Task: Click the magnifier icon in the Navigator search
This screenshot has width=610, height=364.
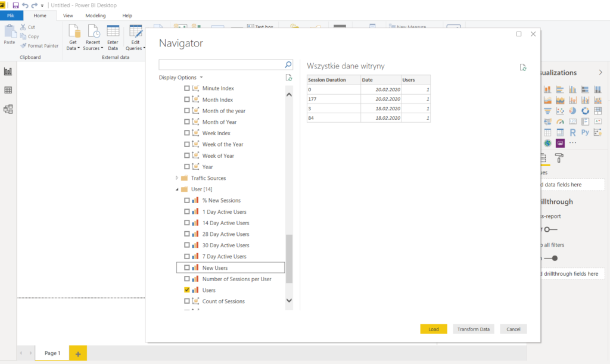Action: pyautogui.click(x=288, y=64)
